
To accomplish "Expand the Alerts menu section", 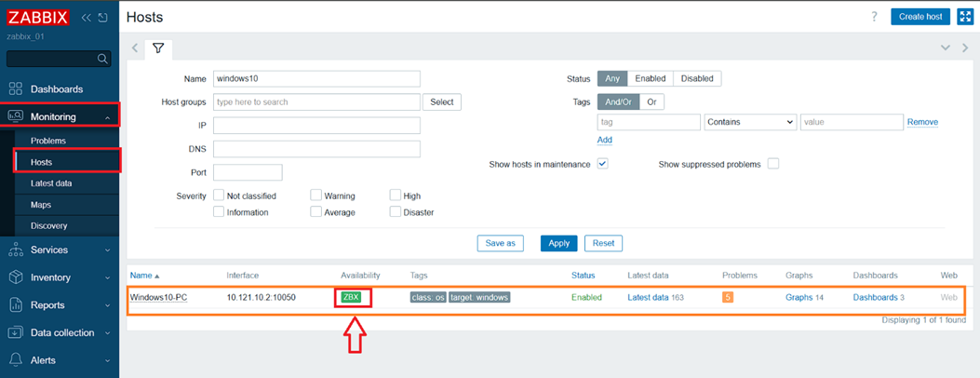I will (x=108, y=360).
